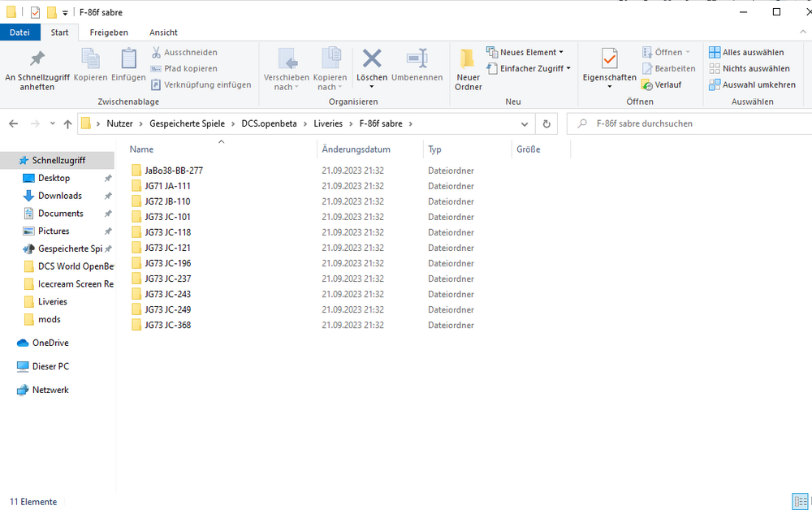This screenshot has height=510, width=812.
Task: Navigate to DCS.openbeta breadcrumb
Action: tap(270, 123)
